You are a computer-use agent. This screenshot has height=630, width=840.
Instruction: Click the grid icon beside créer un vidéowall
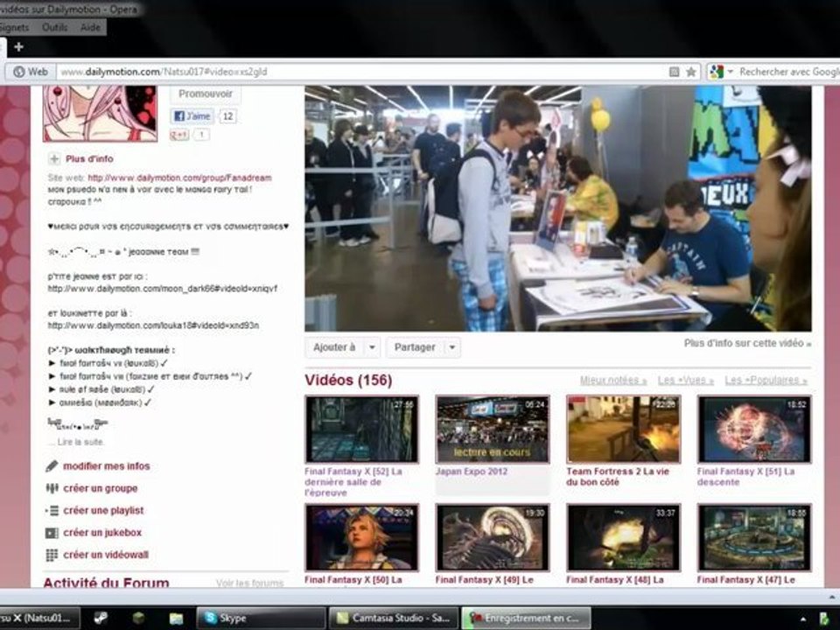click(x=52, y=555)
